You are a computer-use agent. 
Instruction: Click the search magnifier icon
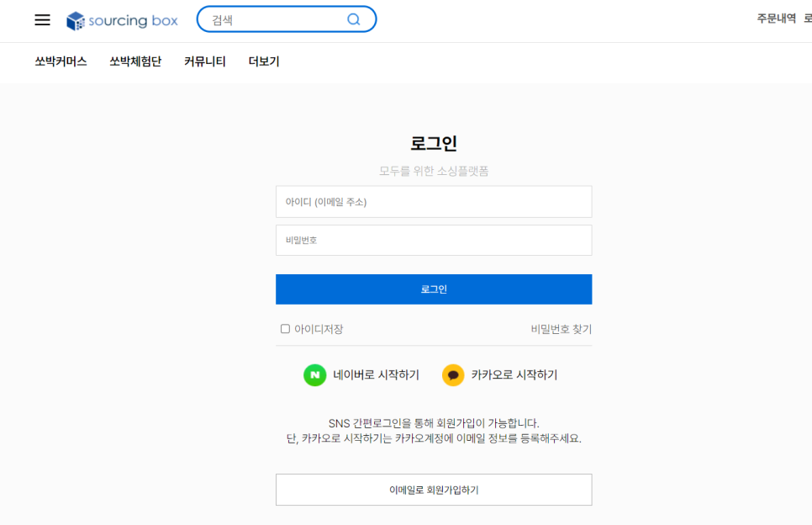354,19
